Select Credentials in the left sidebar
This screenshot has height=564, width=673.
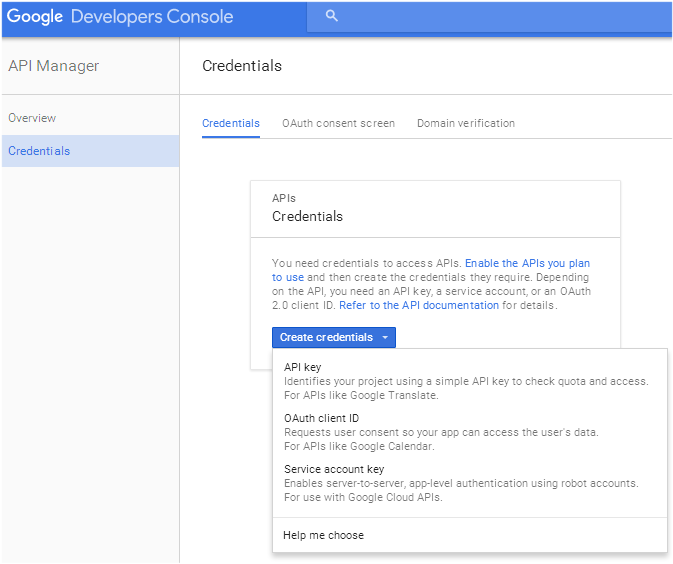coord(39,151)
